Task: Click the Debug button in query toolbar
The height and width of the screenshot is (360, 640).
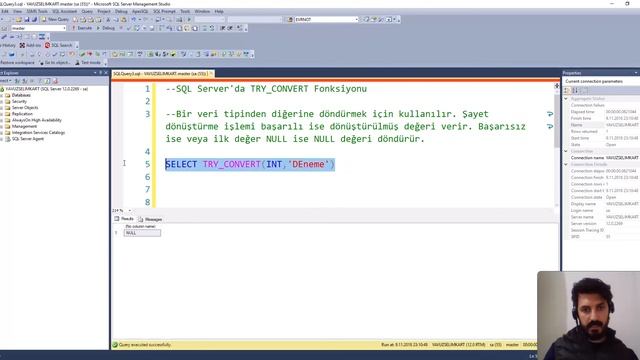Action: [106, 28]
